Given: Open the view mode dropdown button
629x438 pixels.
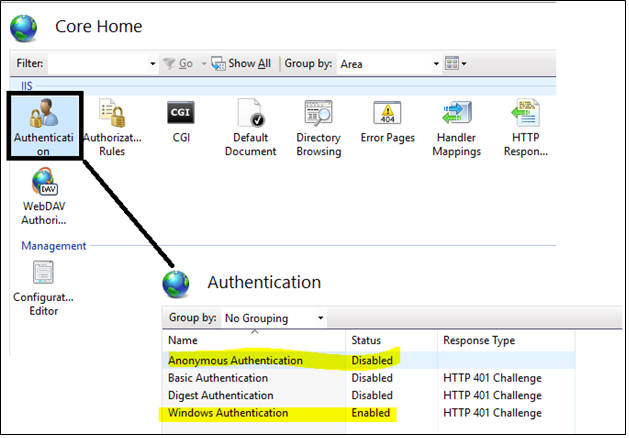Looking at the screenshot, I should coord(455,64).
